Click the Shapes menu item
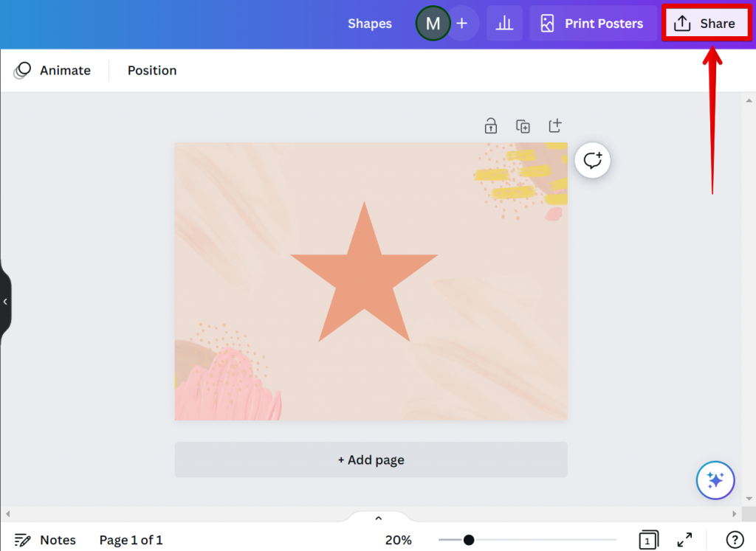This screenshot has height=551, width=756. click(x=369, y=23)
